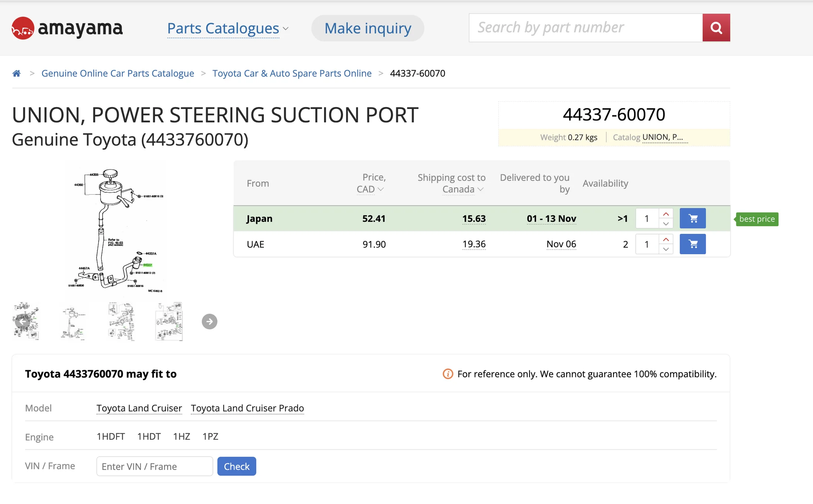Change shipping destination from Canada
This screenshot has width=813, height=504.
tap(463, 189)
